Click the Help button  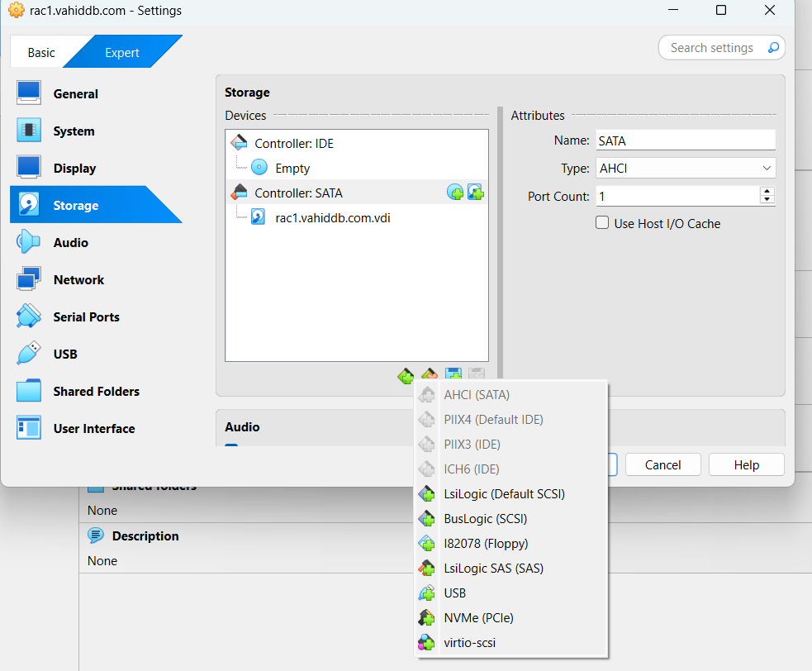(x=746, y=465)
